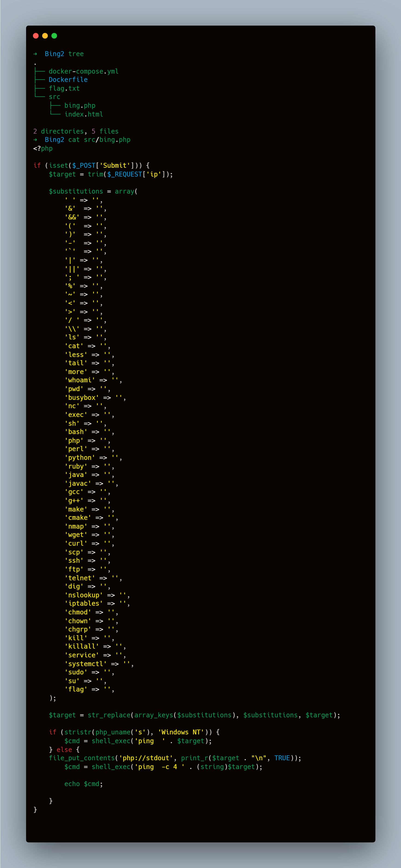Click the 'echo $cmd;' statement
Image resolution: width=401 pixels, height=868 pixels.
coord(84,784)
